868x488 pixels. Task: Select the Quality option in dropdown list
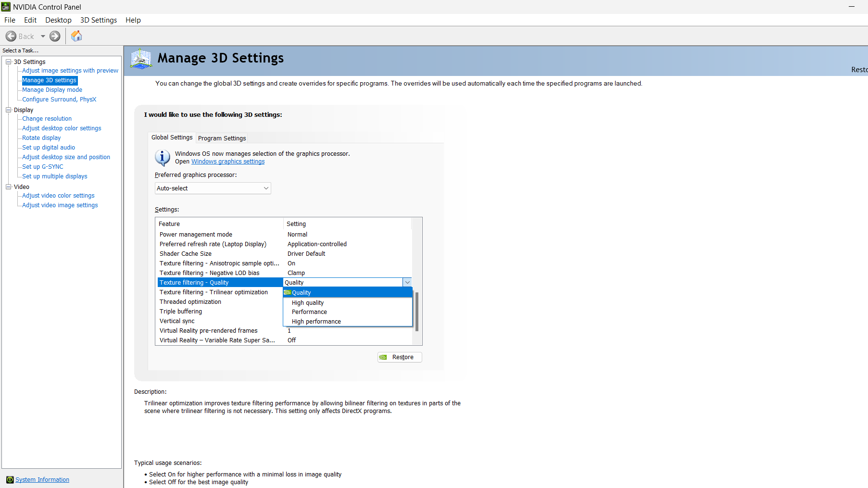[348, 293]
